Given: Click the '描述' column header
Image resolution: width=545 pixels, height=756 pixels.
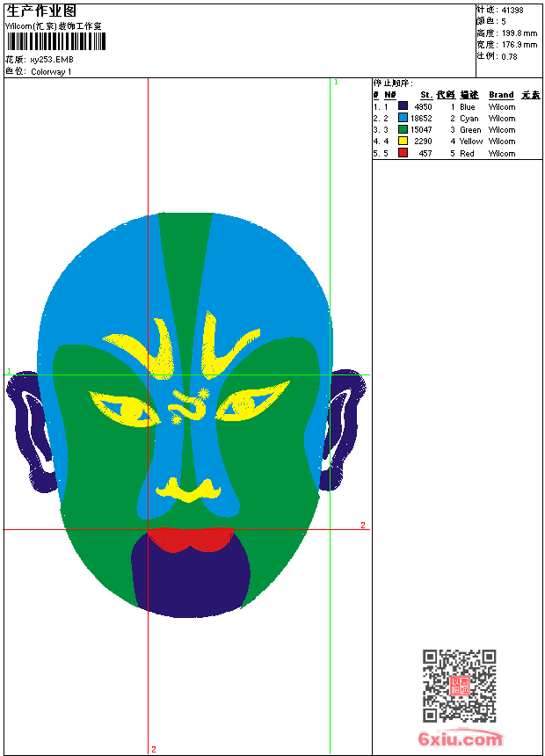Looking at the screenshot, I should (x=469, y=95).
